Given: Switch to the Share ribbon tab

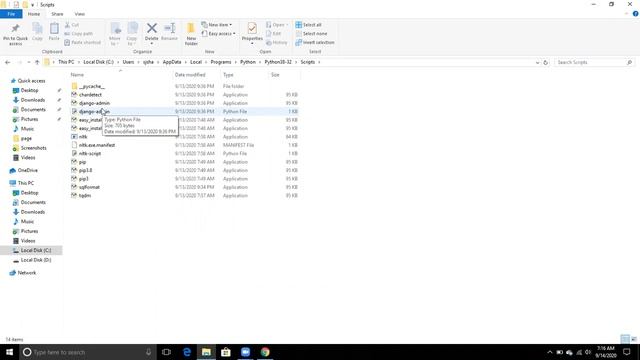Looking at the screenshot, I should coord(57,14).
